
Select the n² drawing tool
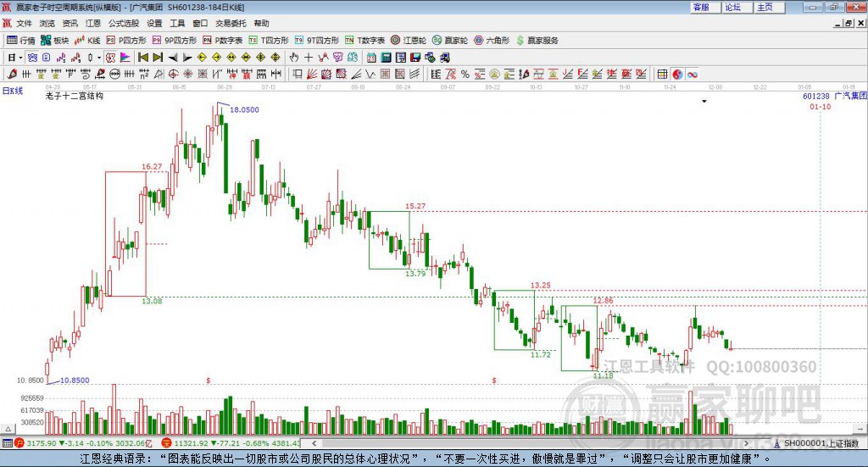(x=144, y=74)
